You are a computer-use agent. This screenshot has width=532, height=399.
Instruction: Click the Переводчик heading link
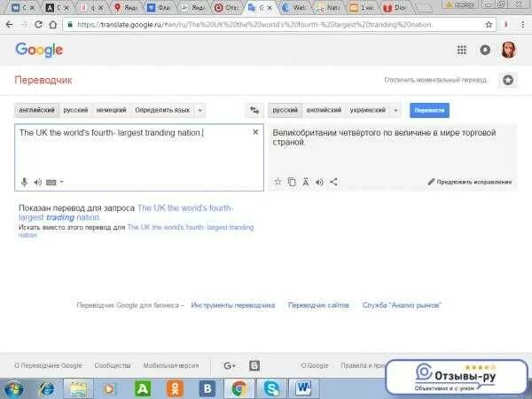(x=43, y=80)
